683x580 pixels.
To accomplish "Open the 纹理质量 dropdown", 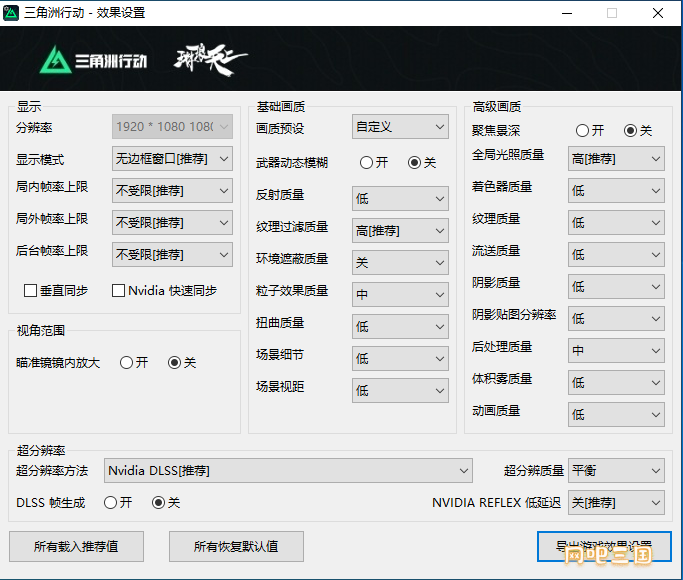I will pos(616,223).
